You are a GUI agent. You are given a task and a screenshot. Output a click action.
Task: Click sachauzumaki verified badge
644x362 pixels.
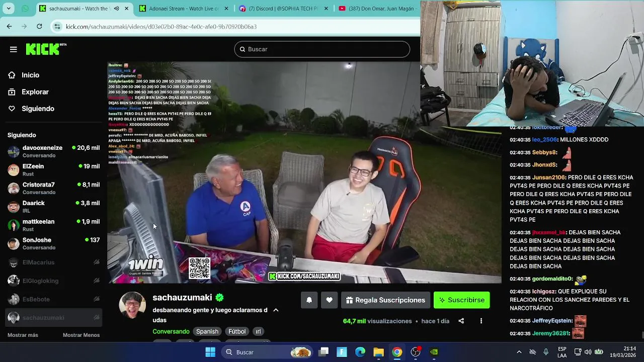pyautogui.click(x=220, y=298)
